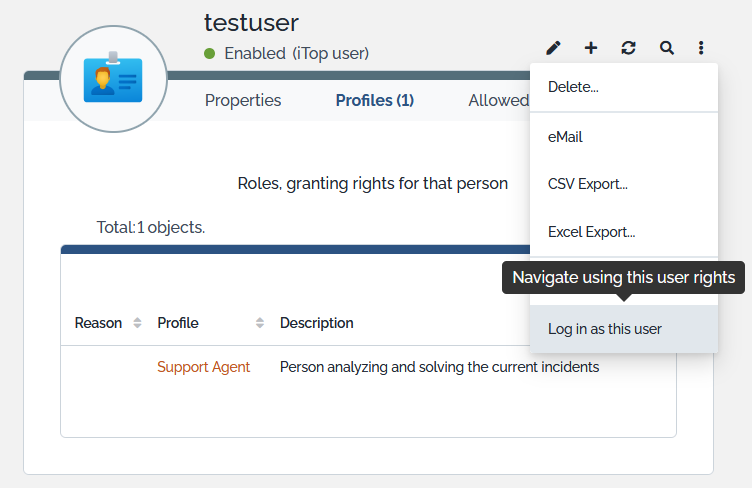Viewport: 752px width, 488px height.
Task: Click the pencil icon to edit testuser
Action: click(x=553, y=48)
